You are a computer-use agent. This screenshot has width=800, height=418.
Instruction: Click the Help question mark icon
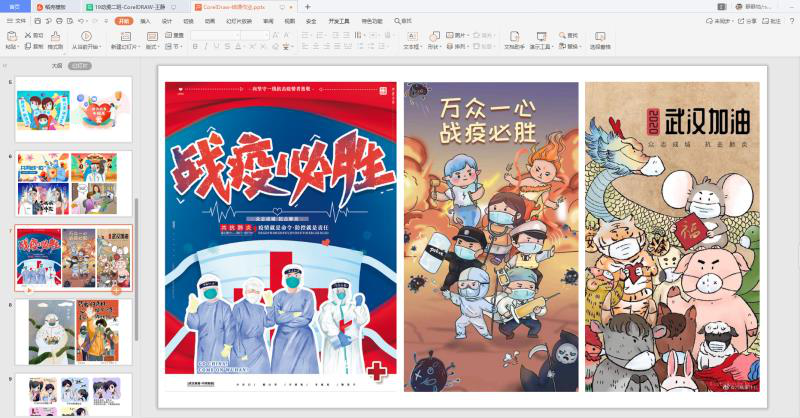point(792,21)
